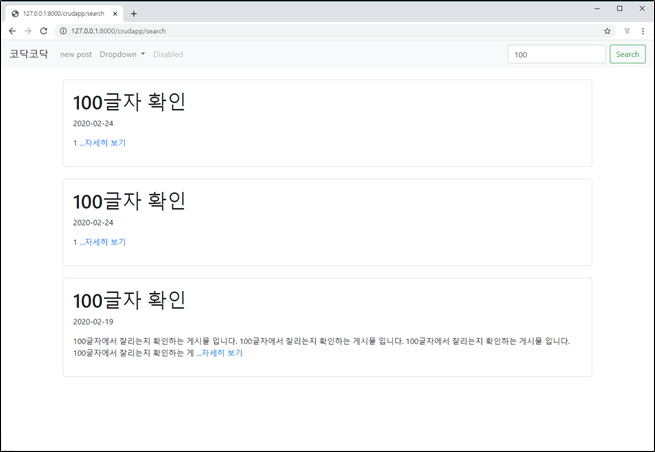The width and height of the screenshot is (655, 452).
Task: Open 자세히 보기 link in second post
Action: pyautogui.click(x=103, y=242)
